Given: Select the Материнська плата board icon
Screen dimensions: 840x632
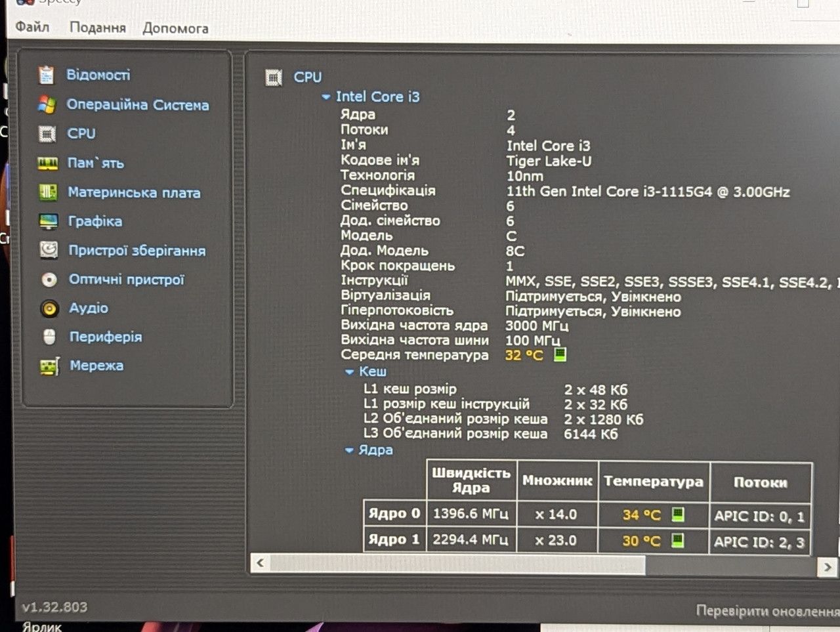Looking at the screenshot, I should [48, 192].
